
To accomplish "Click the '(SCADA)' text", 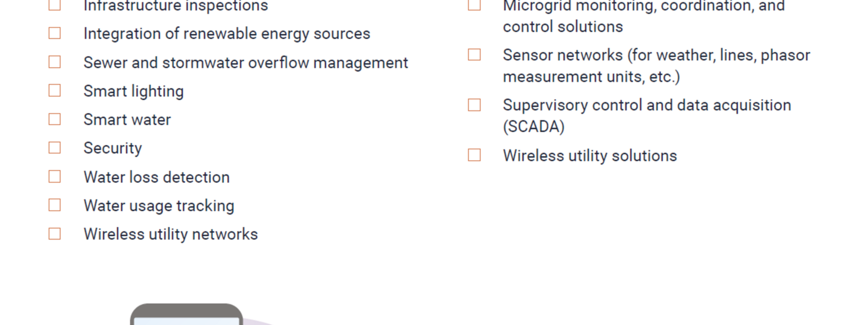I will 533,127.
